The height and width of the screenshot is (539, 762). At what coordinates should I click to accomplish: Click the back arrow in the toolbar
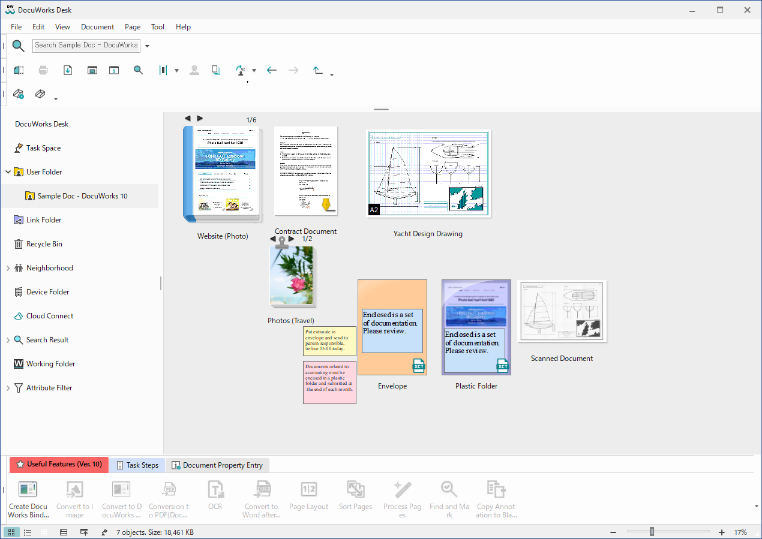click(x=271, y=70)
